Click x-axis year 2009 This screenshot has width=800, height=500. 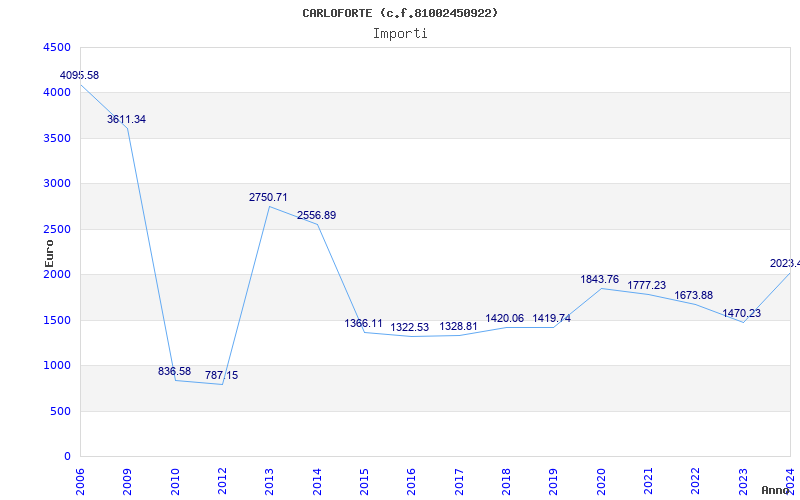(x=127, y=482)
